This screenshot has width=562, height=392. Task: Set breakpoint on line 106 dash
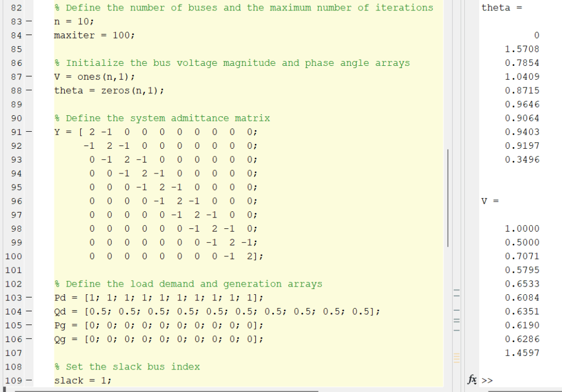coord(29,339)
